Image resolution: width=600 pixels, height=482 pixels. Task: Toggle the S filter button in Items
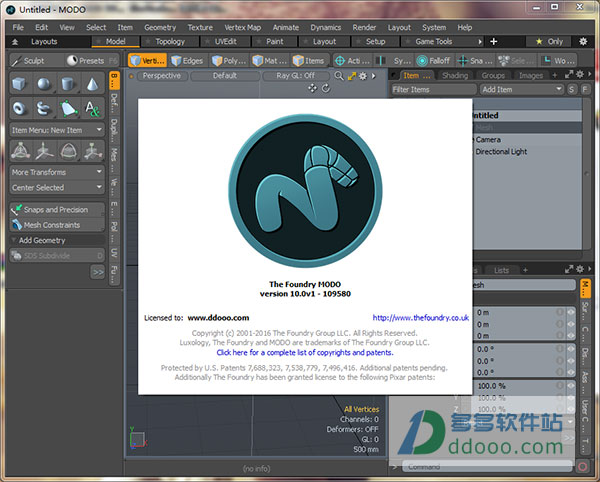click(571, 90)
